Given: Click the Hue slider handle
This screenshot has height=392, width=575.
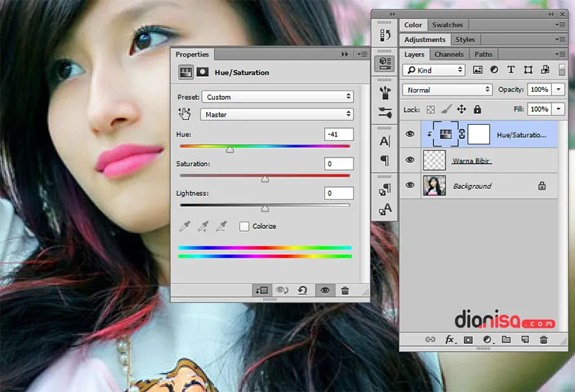Looking at the screenshot, I should tap(229, 149).
